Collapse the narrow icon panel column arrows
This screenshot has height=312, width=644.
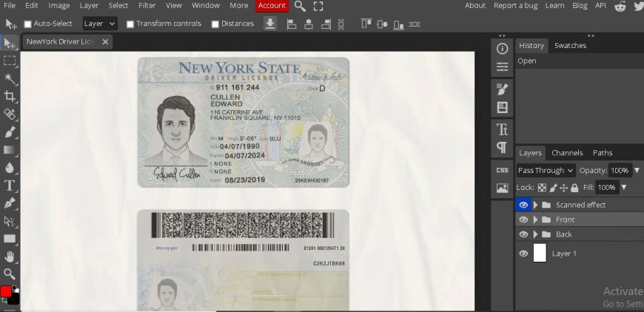click(x=502, y=36)
